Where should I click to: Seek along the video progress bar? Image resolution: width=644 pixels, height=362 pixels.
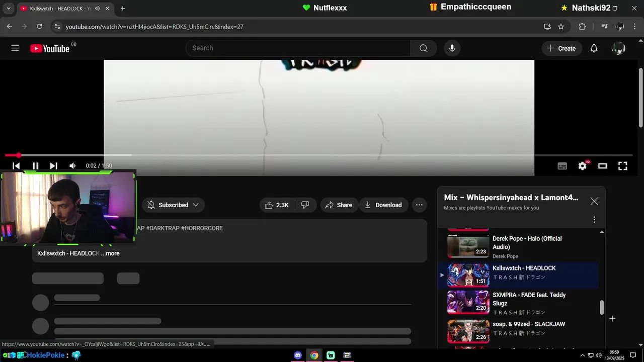tap(318, 155)
